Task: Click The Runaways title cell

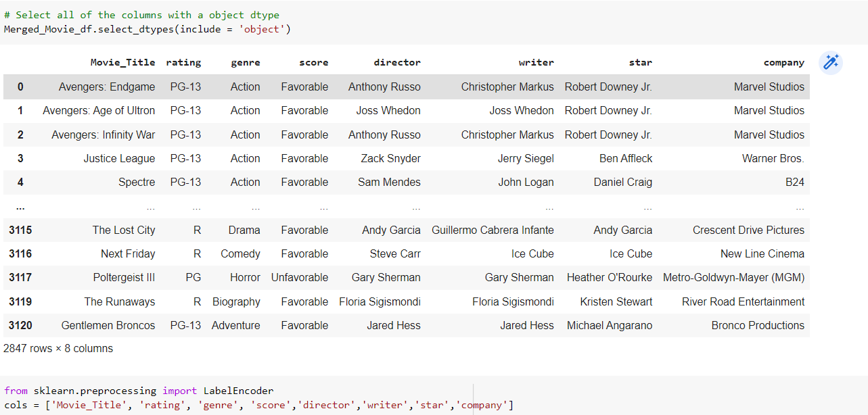Action: [x=120, y=301]
